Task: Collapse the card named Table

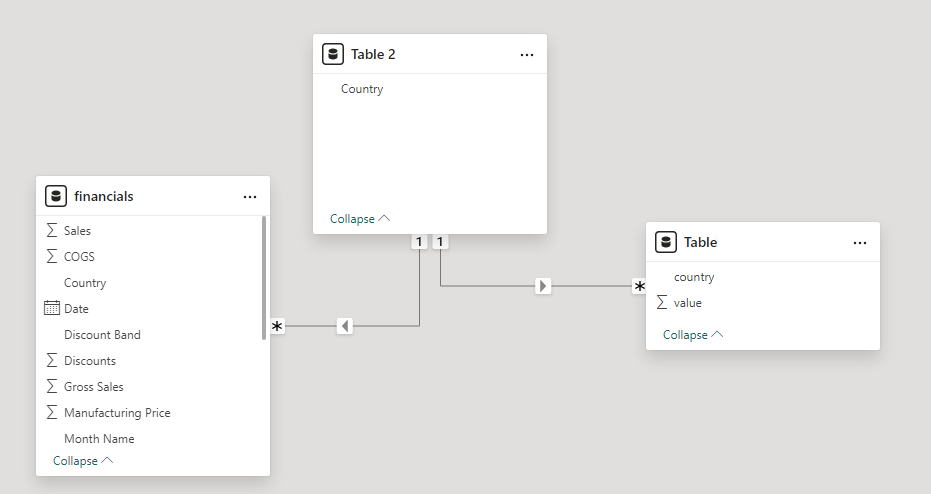Action: pyautogui.click(x=693, y=334)
